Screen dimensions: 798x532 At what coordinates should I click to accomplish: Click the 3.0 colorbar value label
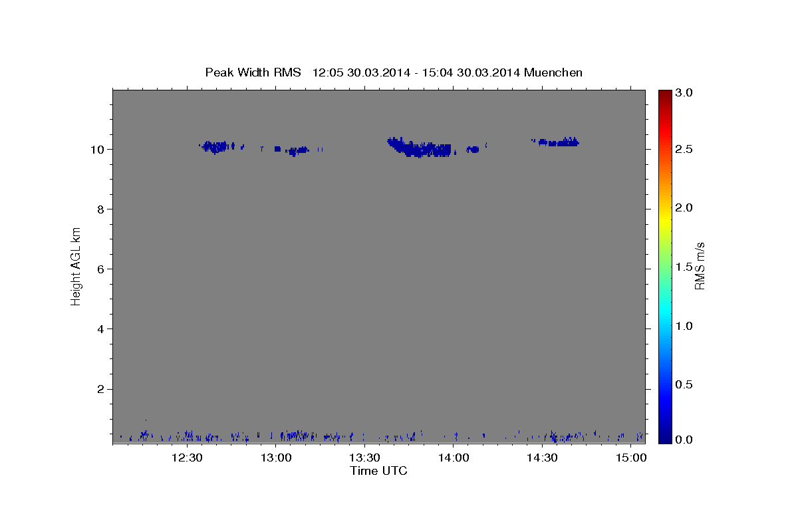[x=685, y=93]
